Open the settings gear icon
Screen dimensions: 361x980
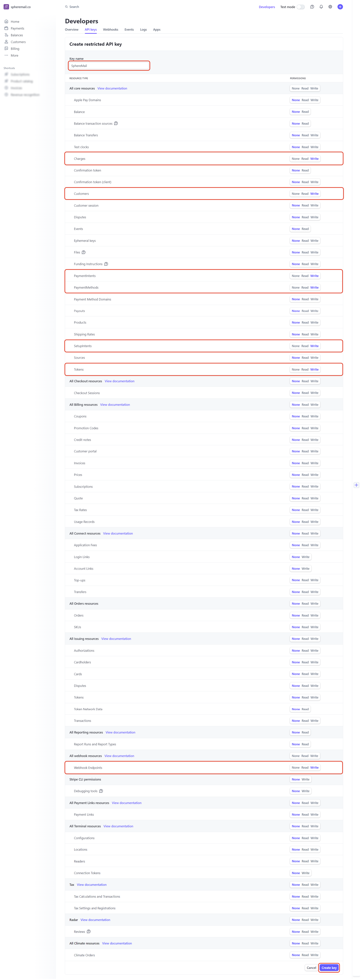(330, 7)
